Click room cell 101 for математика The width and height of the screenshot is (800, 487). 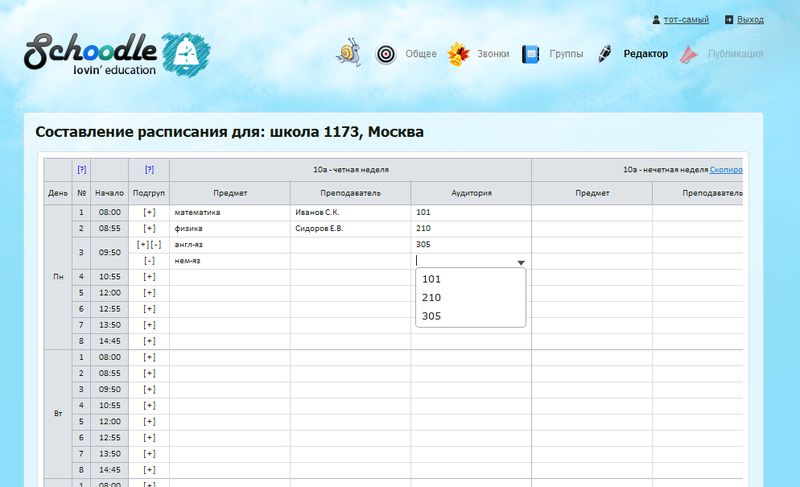coord(471,212)
